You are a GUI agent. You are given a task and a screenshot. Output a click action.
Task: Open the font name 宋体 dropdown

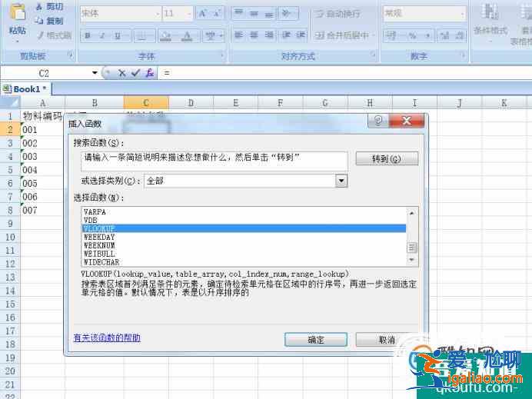158,14
